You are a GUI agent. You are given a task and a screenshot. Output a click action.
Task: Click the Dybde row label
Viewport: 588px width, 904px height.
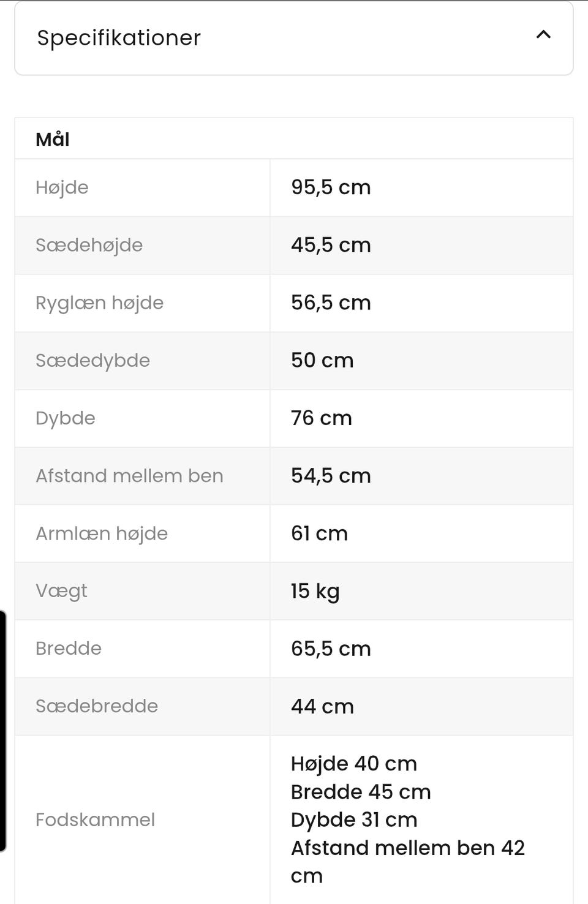[66, 418]
